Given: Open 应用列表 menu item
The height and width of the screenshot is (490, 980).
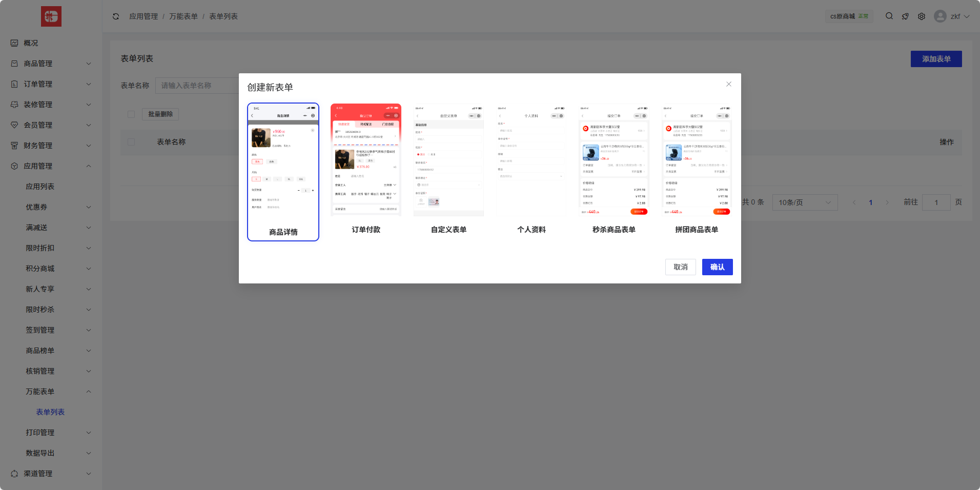Looking at the screenshot, I should pos(40,187).
